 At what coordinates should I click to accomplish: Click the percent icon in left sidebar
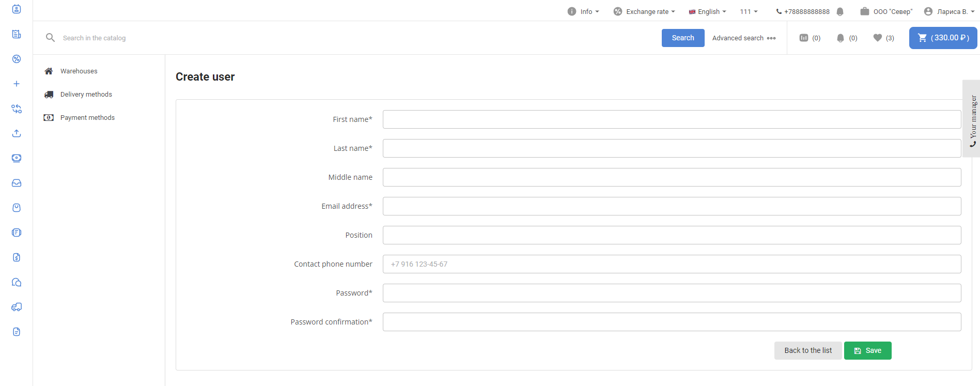point(17,59)
